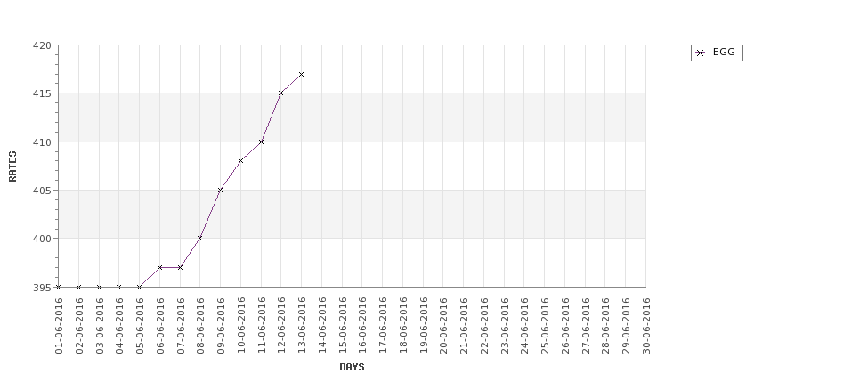This screenshot has height=382, width=868.
Task: Select the data point on 13-06-2016
Action: coord(301,74)
